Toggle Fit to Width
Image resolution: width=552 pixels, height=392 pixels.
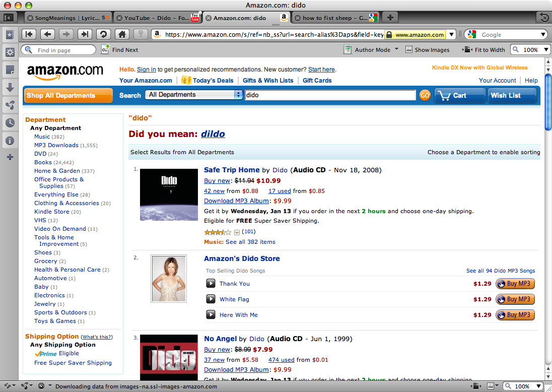pos(484,50)
